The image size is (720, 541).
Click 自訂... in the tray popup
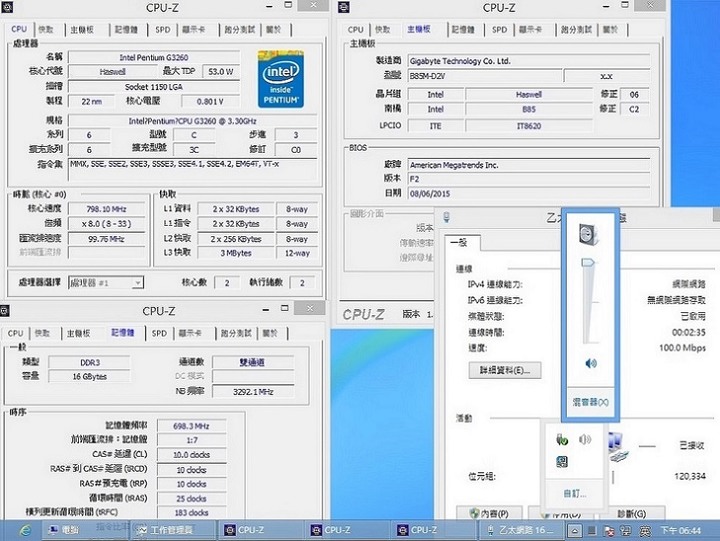pyautogui.click(x=574, y=494)
